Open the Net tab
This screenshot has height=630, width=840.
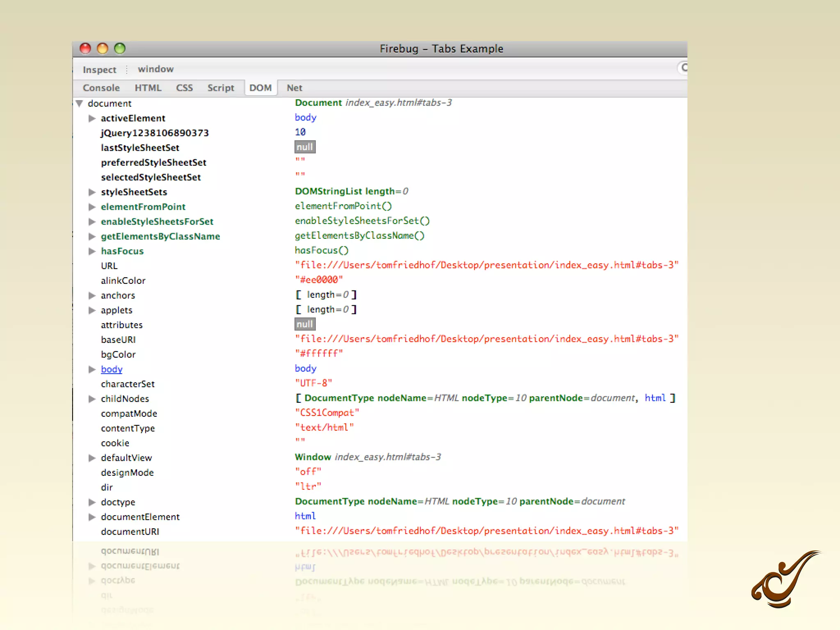point(294,88)
